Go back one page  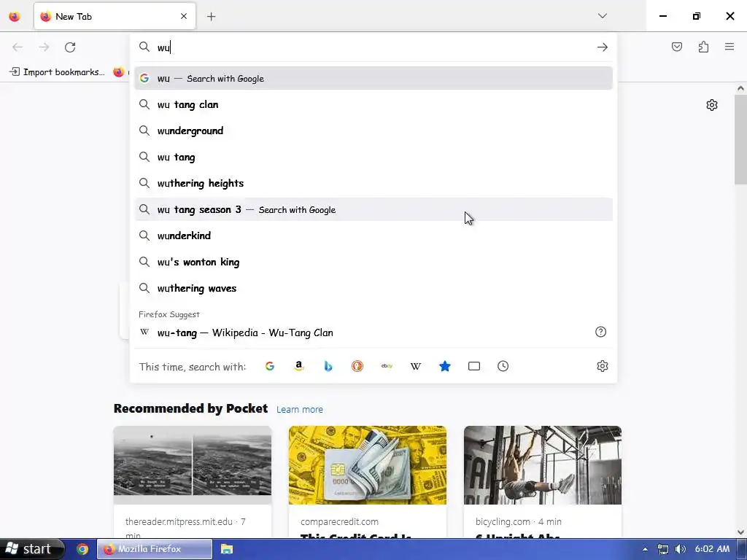(18, 47)
